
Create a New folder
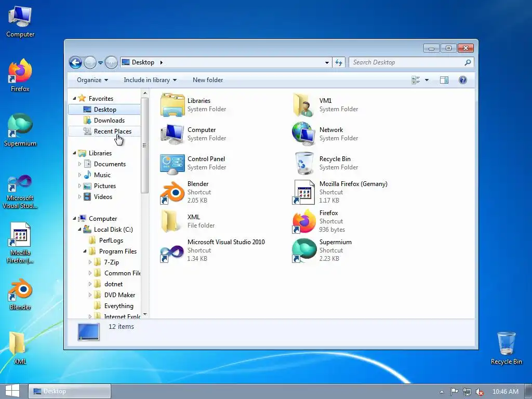(208, 80)
